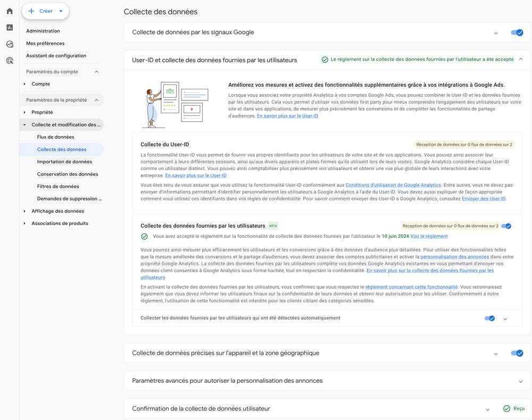Image resolution: width=532 pixels, height=420 pixels.
Task: Click the green check icon beside Reçu
Action: tap(506, 408)
